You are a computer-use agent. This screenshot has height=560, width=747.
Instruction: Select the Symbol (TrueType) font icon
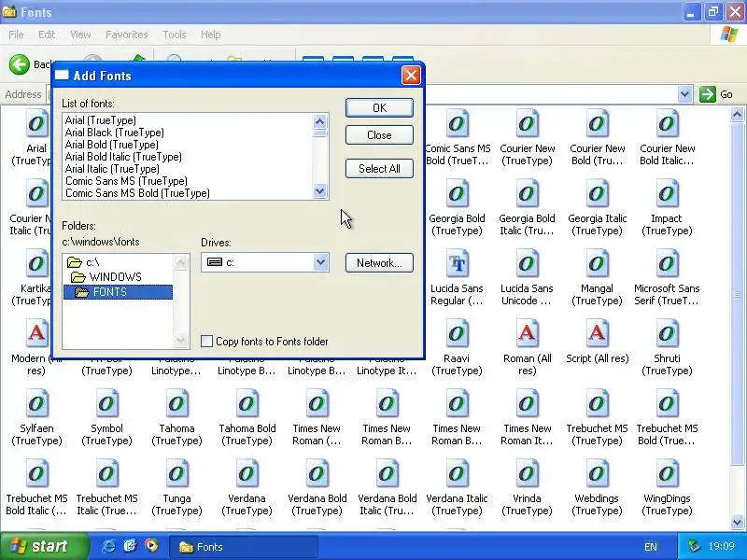click(106, 404)
